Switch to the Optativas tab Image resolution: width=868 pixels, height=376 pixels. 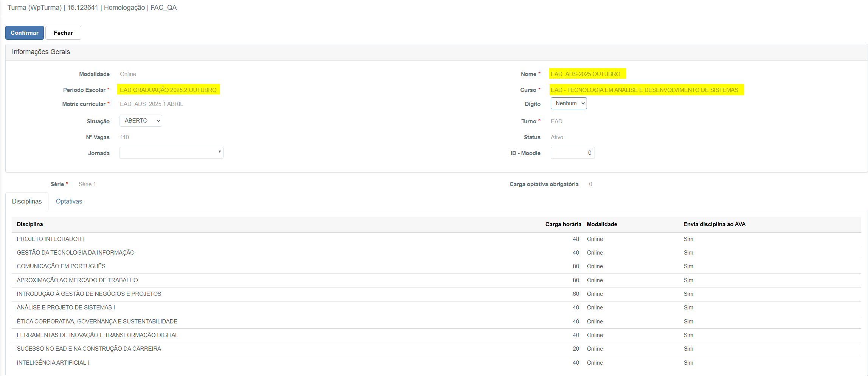coord(69,201)
